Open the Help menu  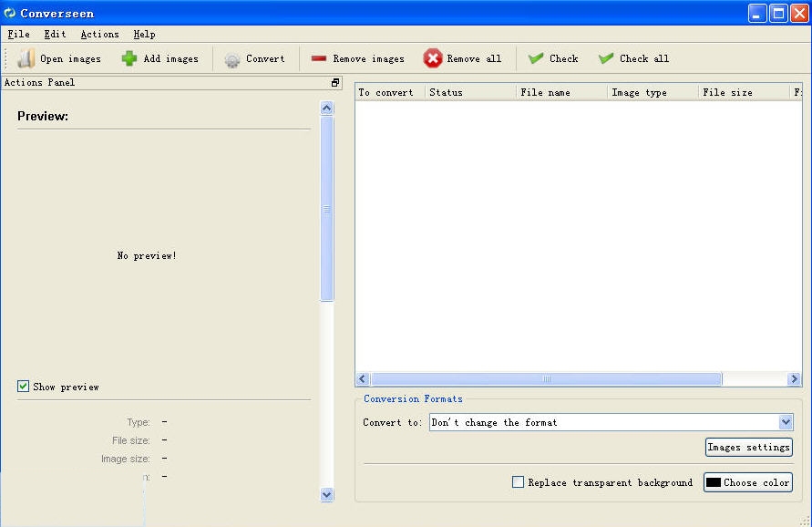144,35
